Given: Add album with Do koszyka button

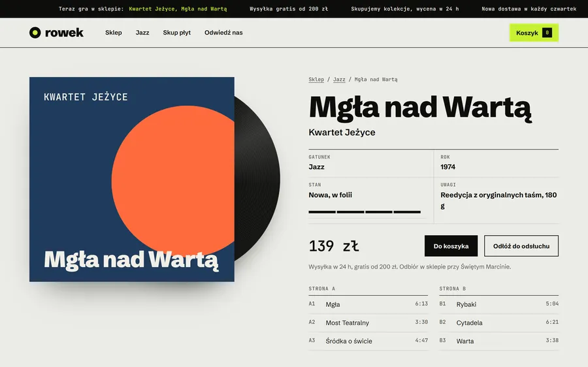Looking at the screenshot, I should click(x=451, y=246).
